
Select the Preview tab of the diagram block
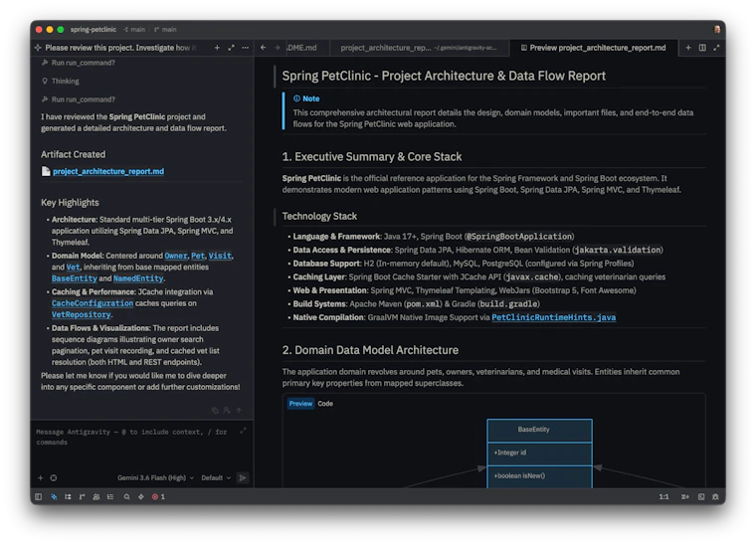[300, 404]
